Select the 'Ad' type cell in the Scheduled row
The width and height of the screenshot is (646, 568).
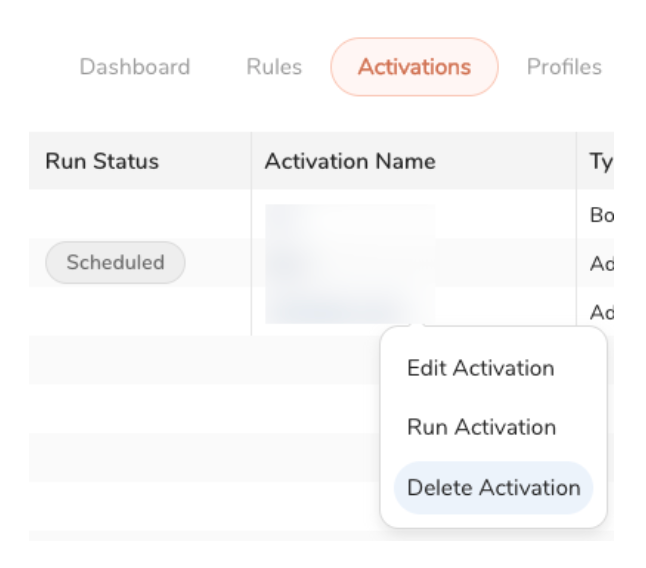(x=600, y=263)
